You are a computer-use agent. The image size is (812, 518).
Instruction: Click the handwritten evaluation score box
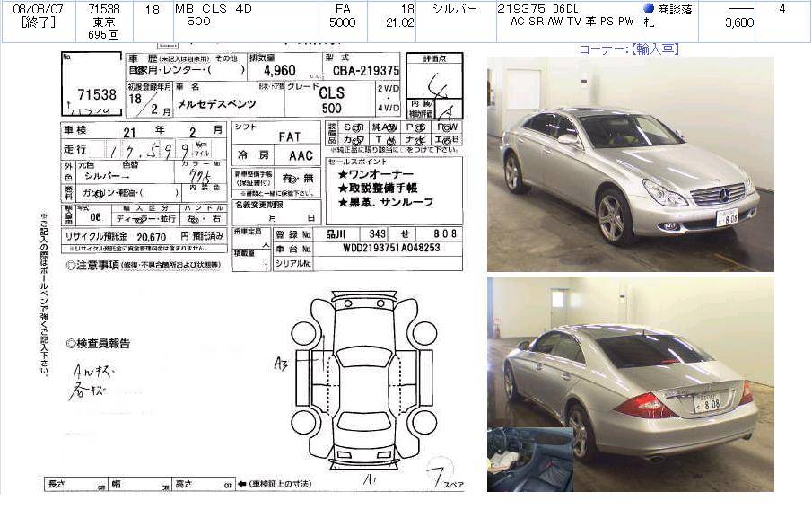click(x=434, y=81)
